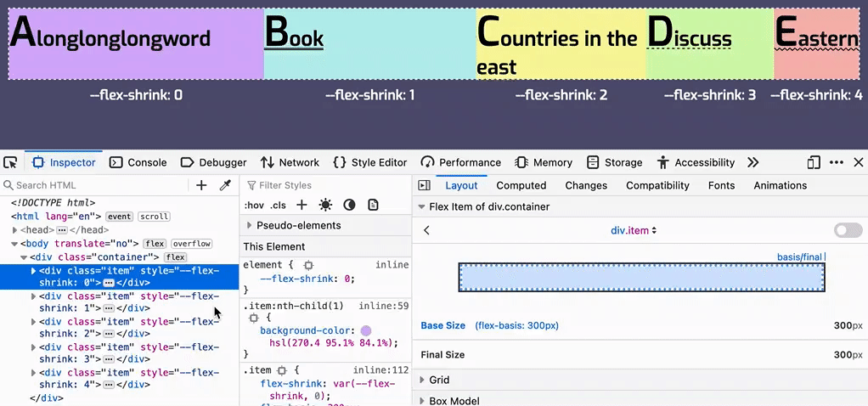Viewport: 868px width, 406px height.
Task: Toggle print media simulation icon
Action: point(373,205)
